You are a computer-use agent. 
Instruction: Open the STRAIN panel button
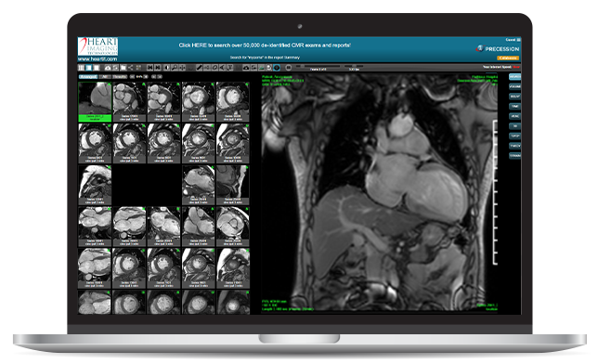[514, 156]
